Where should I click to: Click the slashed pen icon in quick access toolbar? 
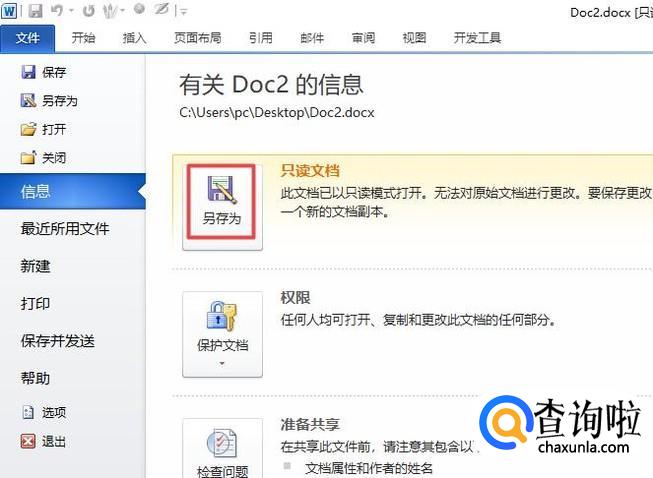pos(162,10)
